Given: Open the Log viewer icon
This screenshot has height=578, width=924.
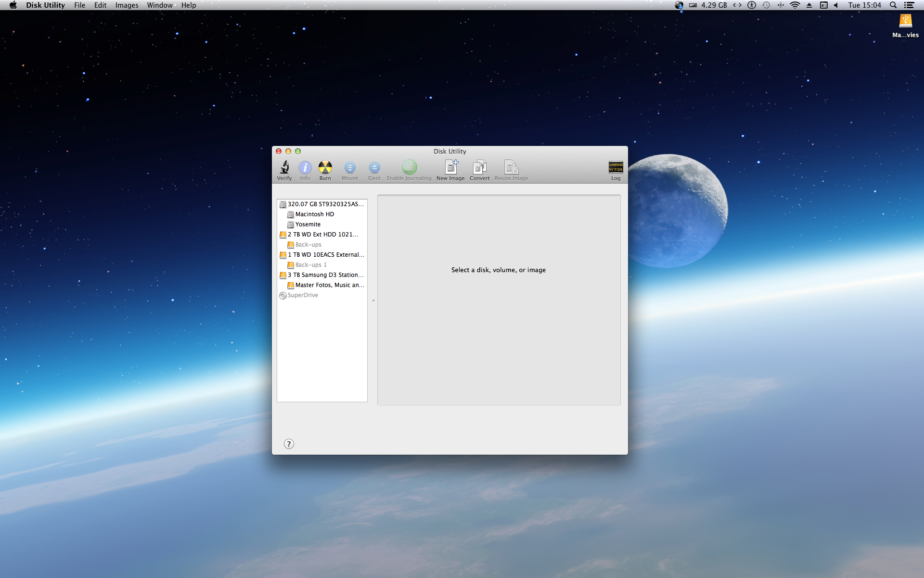Looking at the screenshot, I should pyautogui.click(x=616, y=167).
